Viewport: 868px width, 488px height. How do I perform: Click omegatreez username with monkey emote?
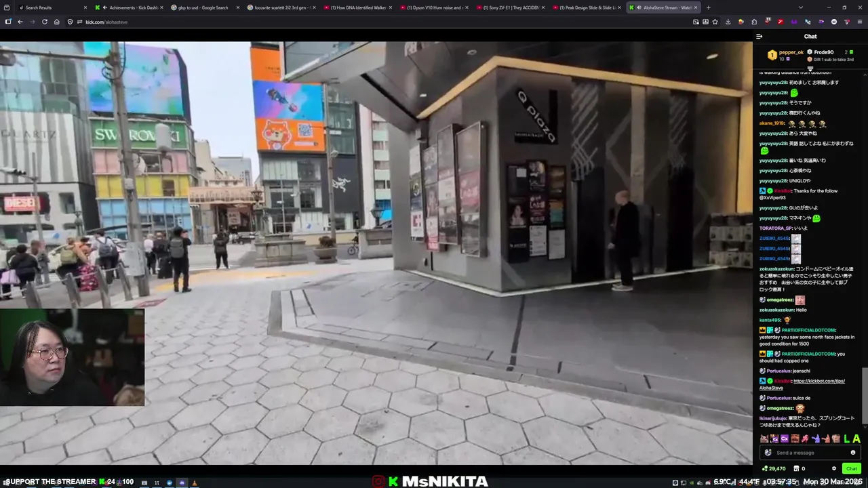(x=781, y=408)
